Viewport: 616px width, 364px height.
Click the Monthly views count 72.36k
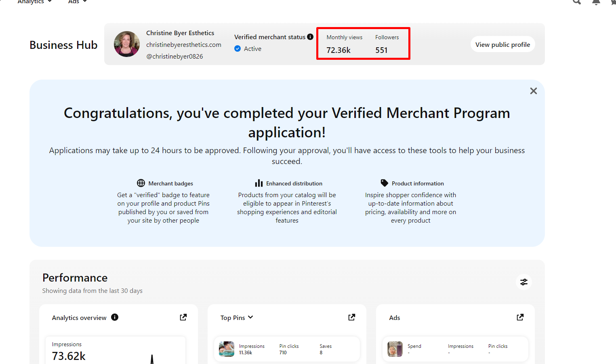pyautogui.click(x=338, y=50)
